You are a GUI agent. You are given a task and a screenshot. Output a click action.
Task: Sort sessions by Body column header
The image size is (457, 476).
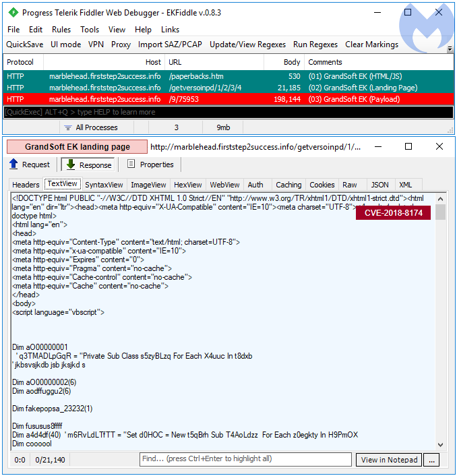pyautogui.click(x=284, y=62)
